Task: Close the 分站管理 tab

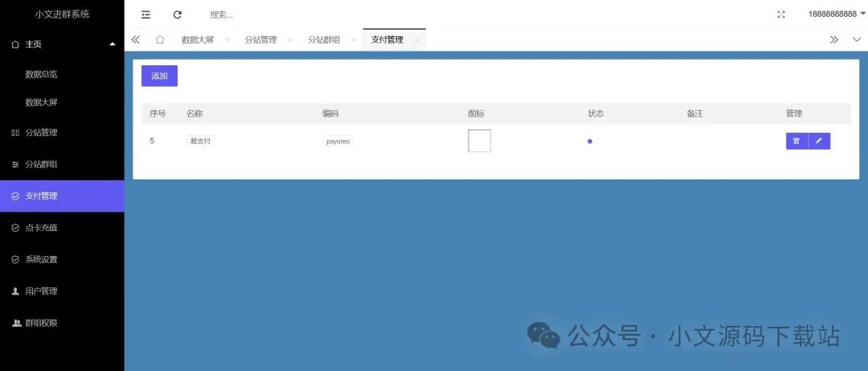Action: tap(290, 40)
